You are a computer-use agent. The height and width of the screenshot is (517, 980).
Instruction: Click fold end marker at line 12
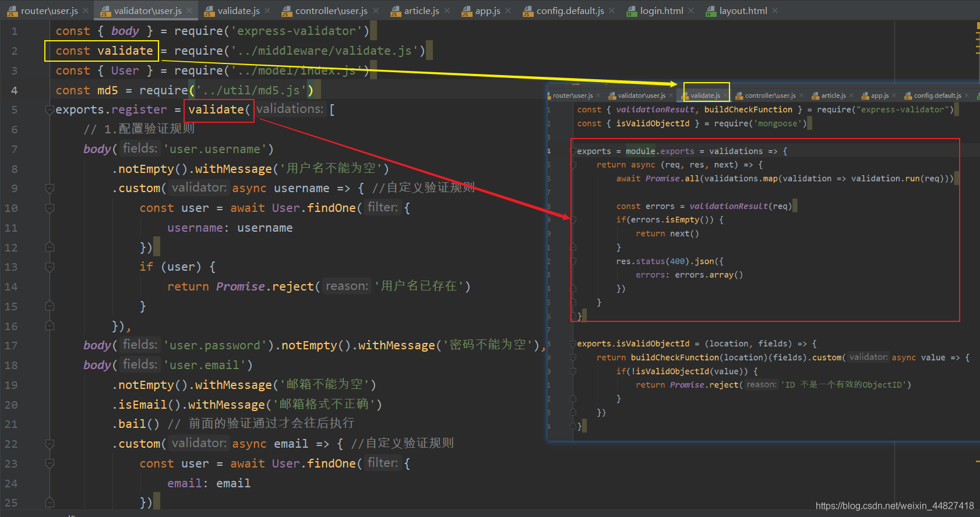coord(50,247)
